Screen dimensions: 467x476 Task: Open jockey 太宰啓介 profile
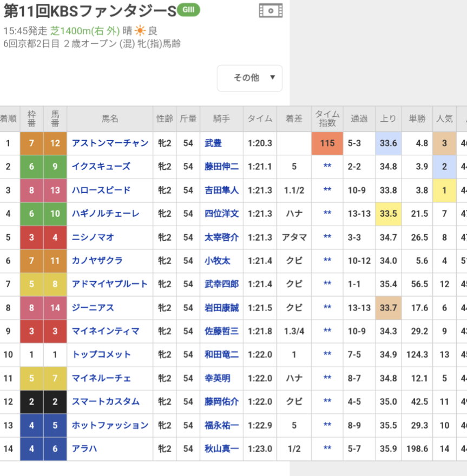(x=221, y=237)
